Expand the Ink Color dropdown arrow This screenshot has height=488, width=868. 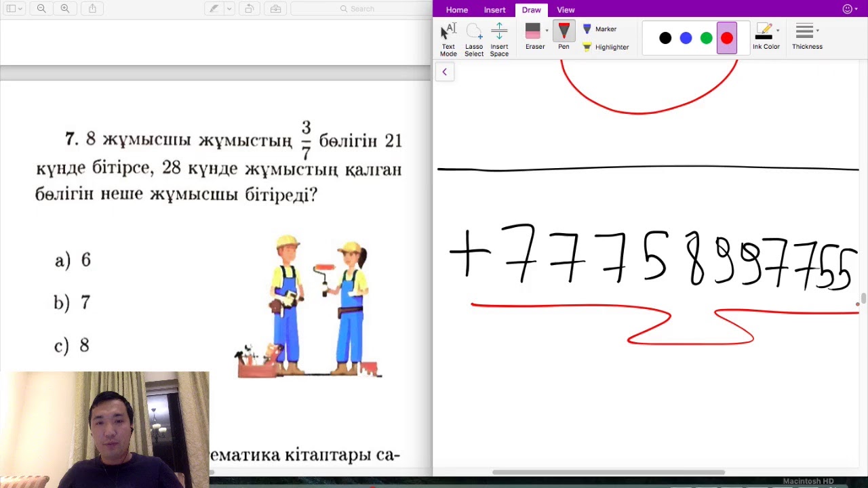pyautogui.click(x=778, y=30)
